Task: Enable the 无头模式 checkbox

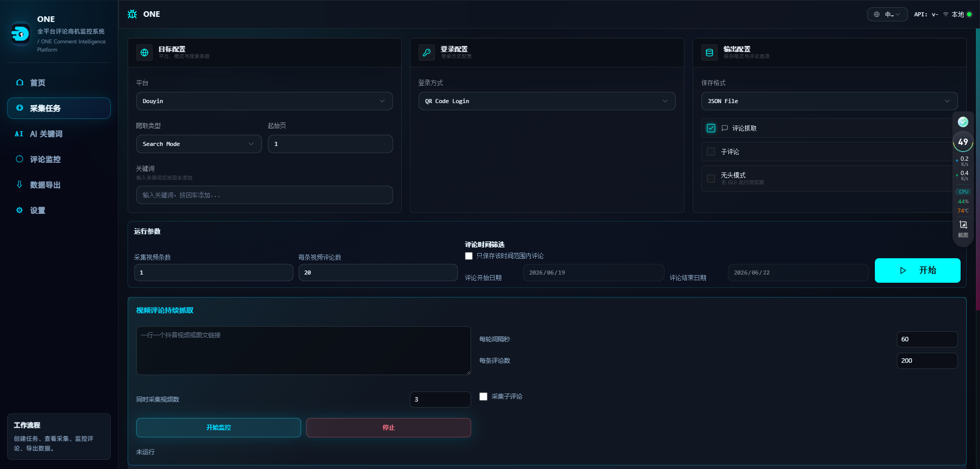Action: tap(711, 179)
